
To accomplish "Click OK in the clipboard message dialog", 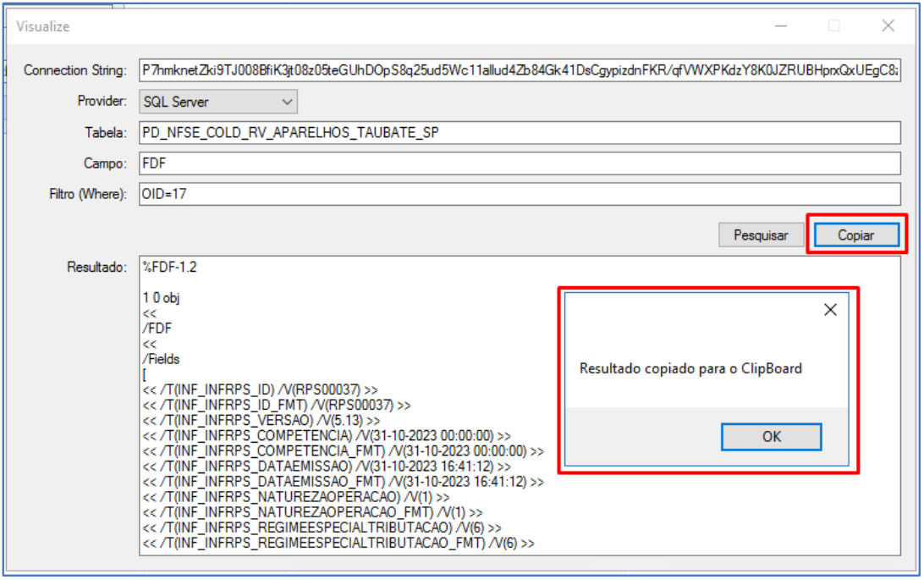I will [x=771, y=437].
